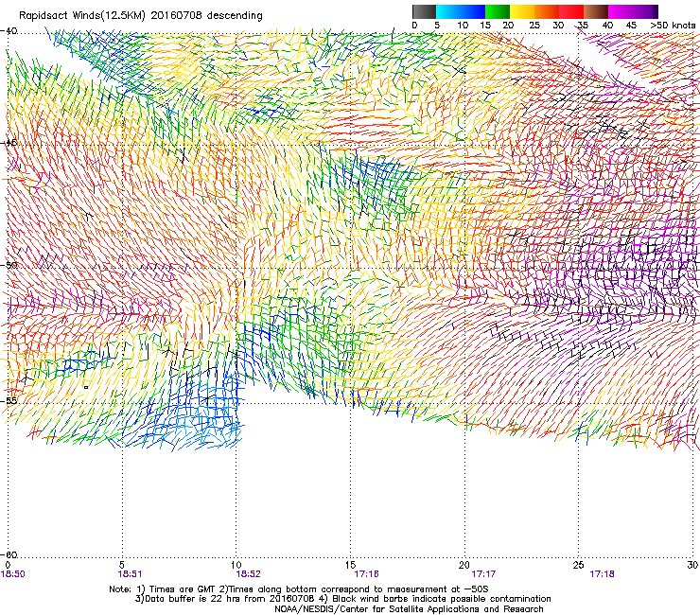The image size is (700, 615).
Task: Click the 'NOAA/NESDIS/Center for Satellite Applications' credit
Action: tap(409, 609)
